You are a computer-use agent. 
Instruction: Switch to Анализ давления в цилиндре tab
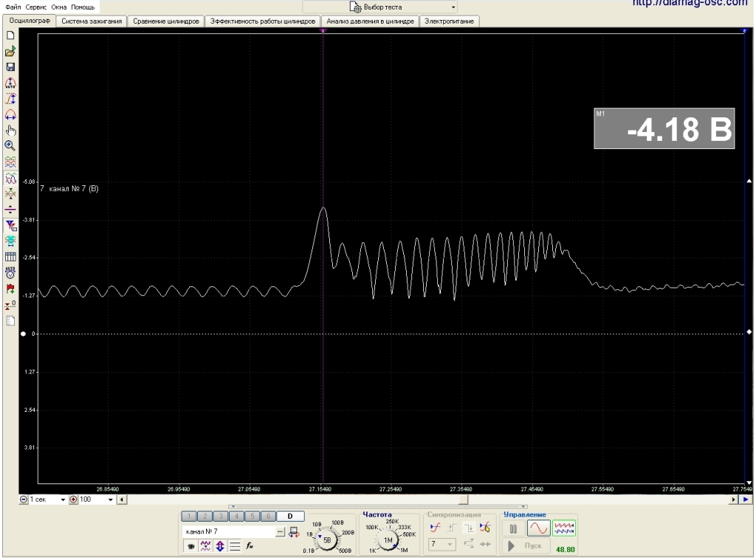(371, 21)
